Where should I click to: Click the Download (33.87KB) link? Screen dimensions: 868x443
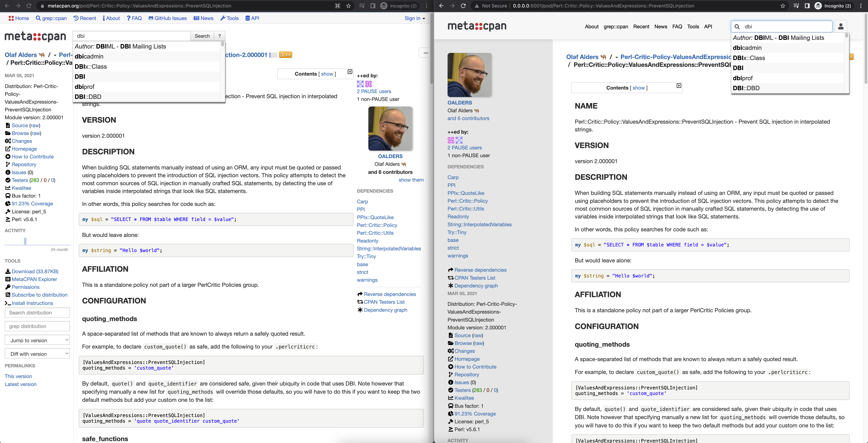tap(35, 271)
